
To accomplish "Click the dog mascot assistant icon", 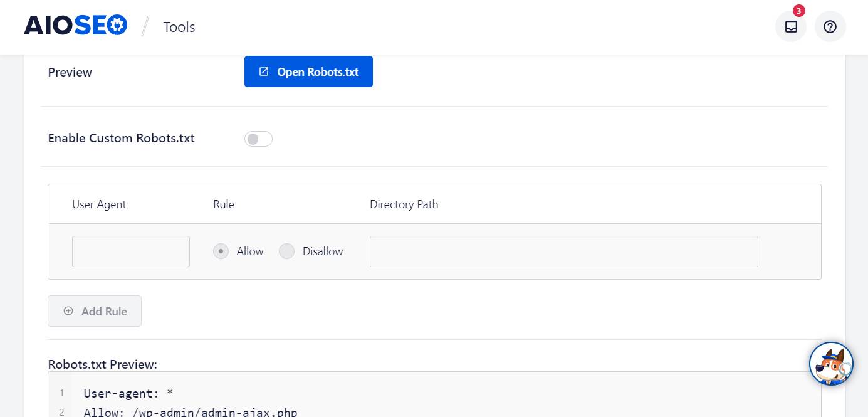I will 831,364.
